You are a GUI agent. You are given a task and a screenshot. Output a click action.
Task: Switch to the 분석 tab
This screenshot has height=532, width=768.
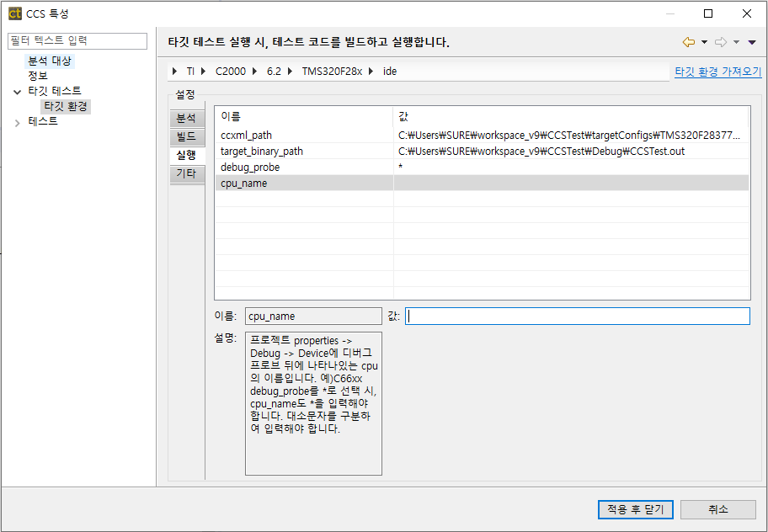[187, 118]
